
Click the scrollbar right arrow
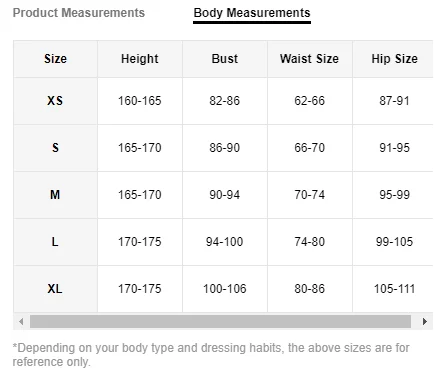click(x=425, y=322)
